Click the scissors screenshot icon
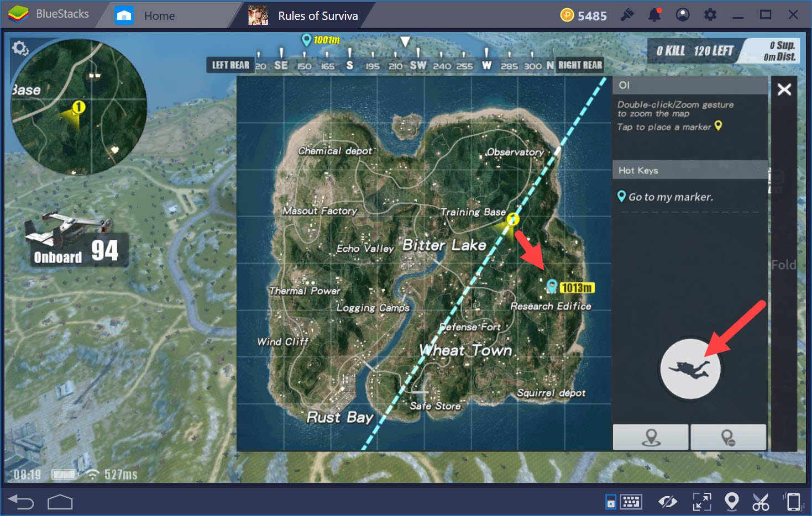 [x=761, y=502]
